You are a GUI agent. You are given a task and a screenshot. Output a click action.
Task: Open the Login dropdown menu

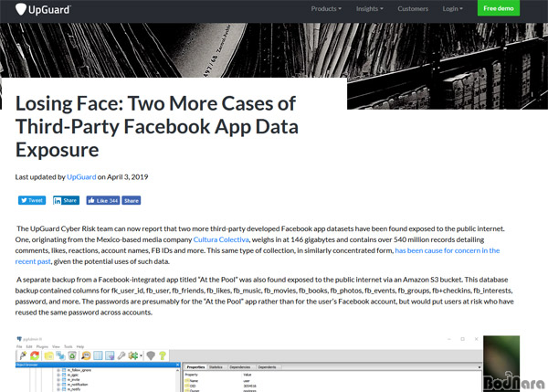coord(452,9)
